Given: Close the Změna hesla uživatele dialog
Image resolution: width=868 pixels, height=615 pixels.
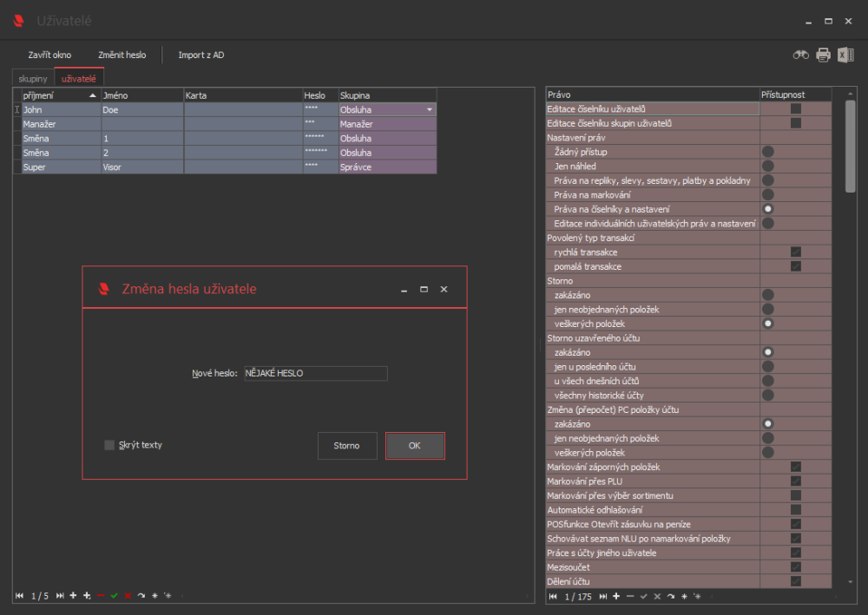Looking at the screenshot, I should click(x=444, y=289).
